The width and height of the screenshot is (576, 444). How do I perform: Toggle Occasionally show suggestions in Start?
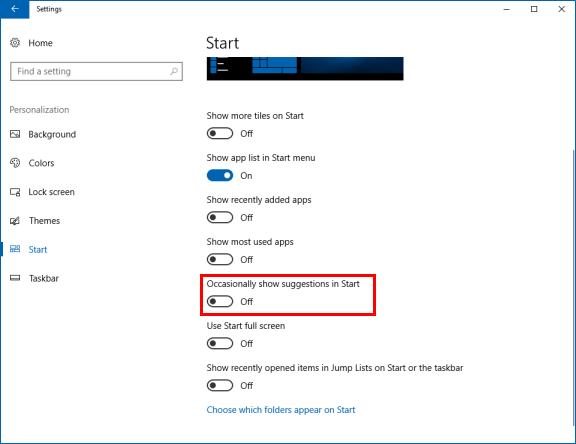pos(220,302)
